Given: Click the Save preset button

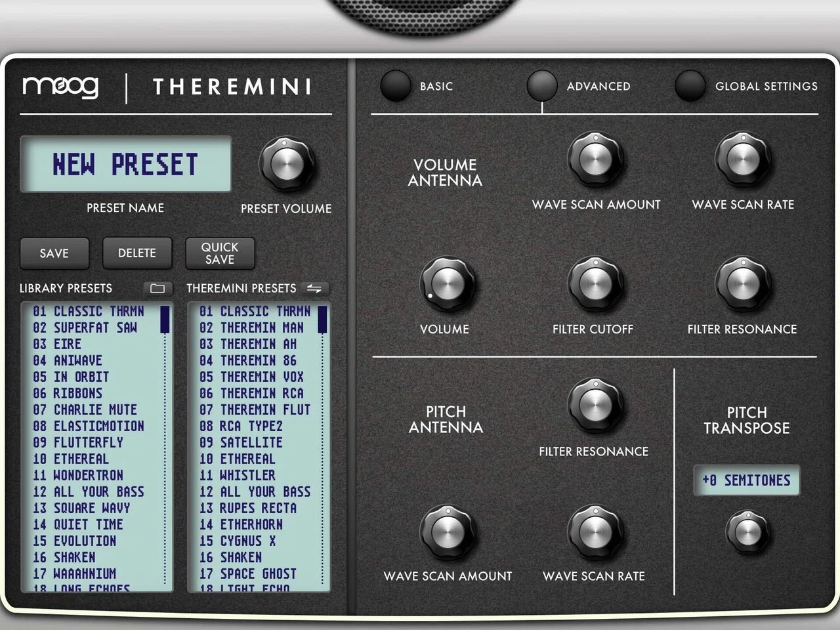Looking at the screenshot, I should 54,253.
